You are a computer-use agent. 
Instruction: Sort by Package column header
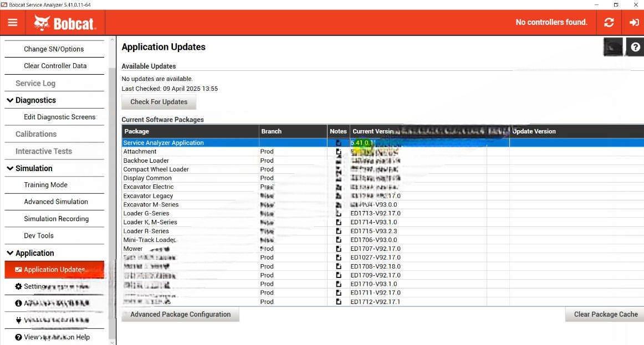click(x=190, y=131)
